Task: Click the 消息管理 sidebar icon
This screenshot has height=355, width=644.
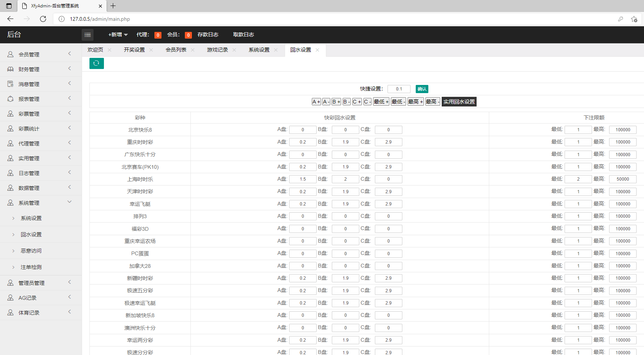Action: pyautogui.click(x=10, y=84)
